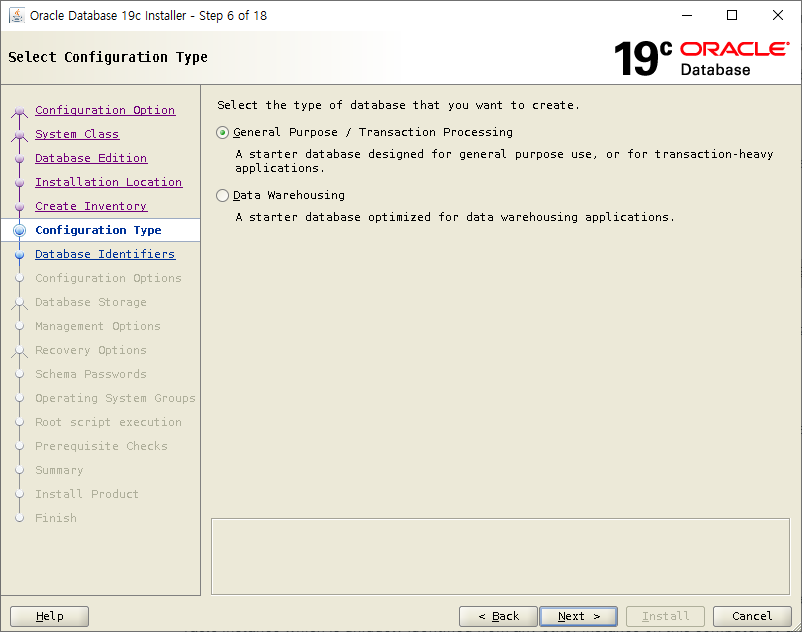Open Installation Location step link
The width and height of the screenshot is (802, 632).
pos(108,182)
